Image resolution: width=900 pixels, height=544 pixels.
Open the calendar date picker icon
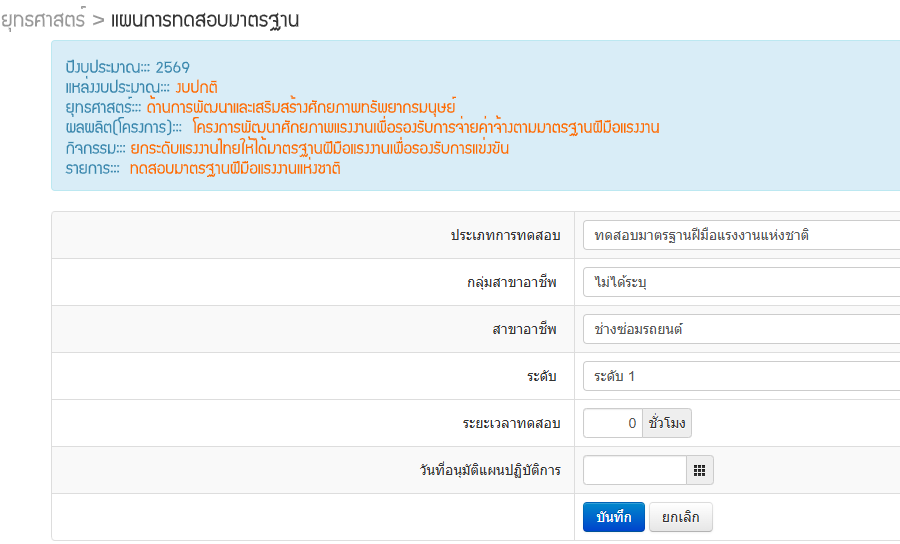[699, 470]
